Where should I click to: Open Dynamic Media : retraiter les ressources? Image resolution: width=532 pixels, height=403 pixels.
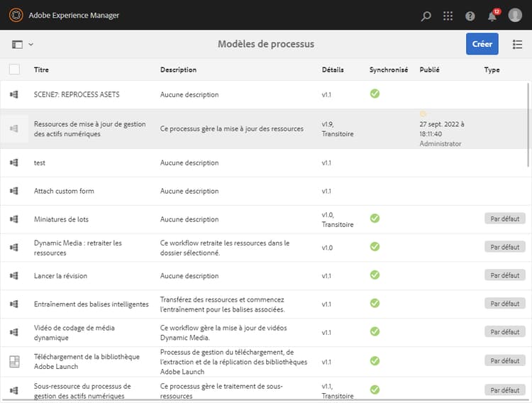click(78, 248)
